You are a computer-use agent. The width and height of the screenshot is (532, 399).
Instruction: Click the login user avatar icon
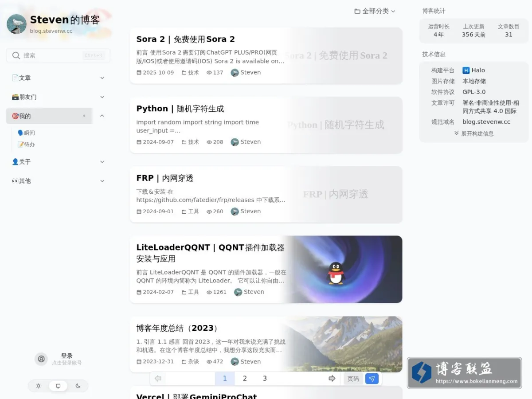point(41,359)
